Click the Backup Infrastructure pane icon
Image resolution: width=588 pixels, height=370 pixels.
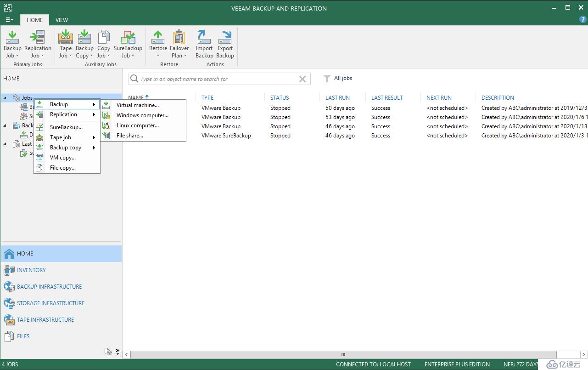tap(9, 287)
